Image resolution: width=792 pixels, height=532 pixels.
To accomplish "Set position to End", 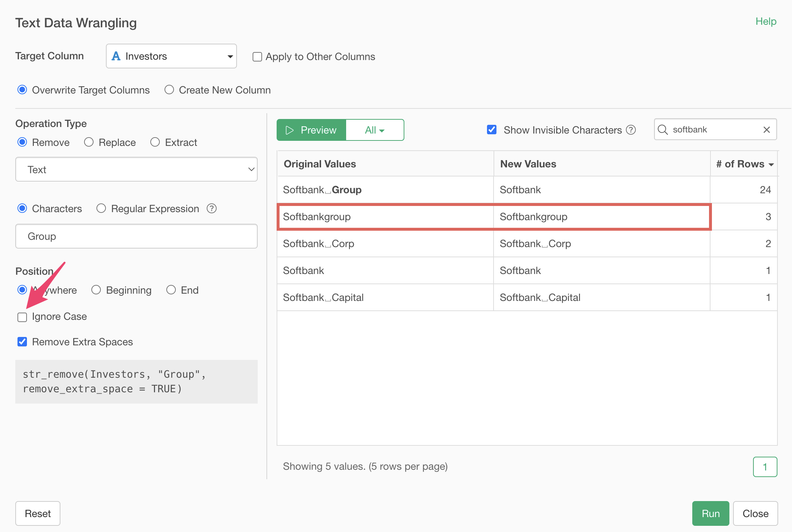I will (x=171, y=290).
